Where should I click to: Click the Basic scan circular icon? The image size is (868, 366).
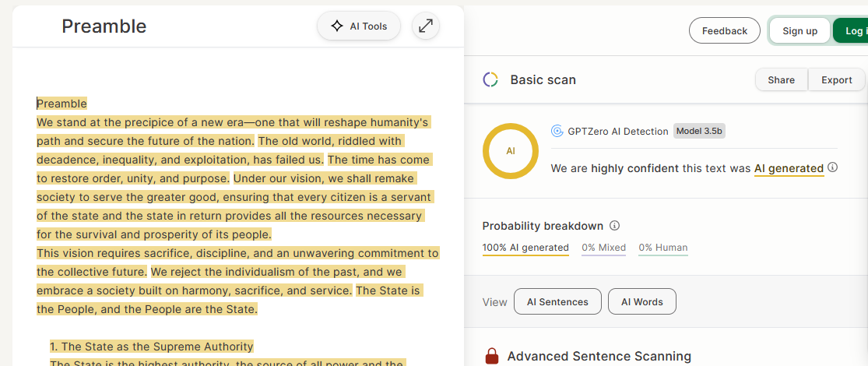point(490,79)
